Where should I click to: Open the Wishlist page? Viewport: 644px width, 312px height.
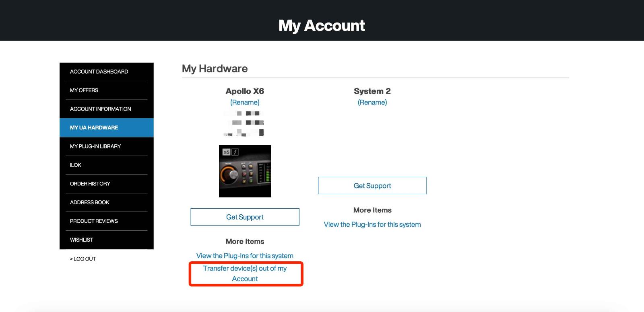coord(81,240)
